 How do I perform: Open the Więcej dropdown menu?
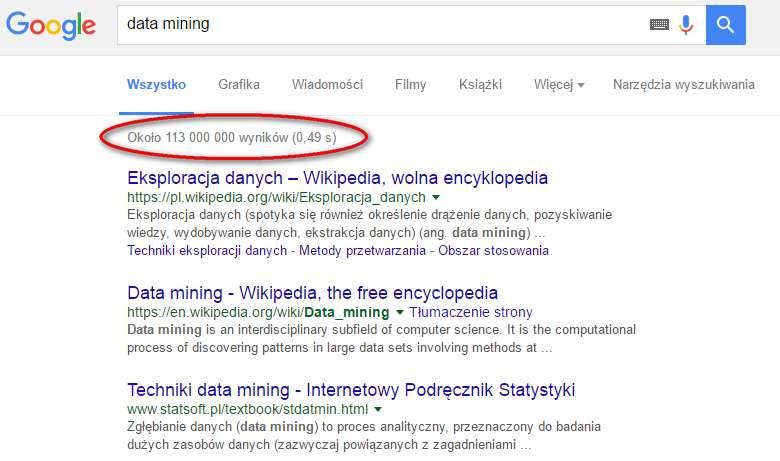(x=559, y=85)
